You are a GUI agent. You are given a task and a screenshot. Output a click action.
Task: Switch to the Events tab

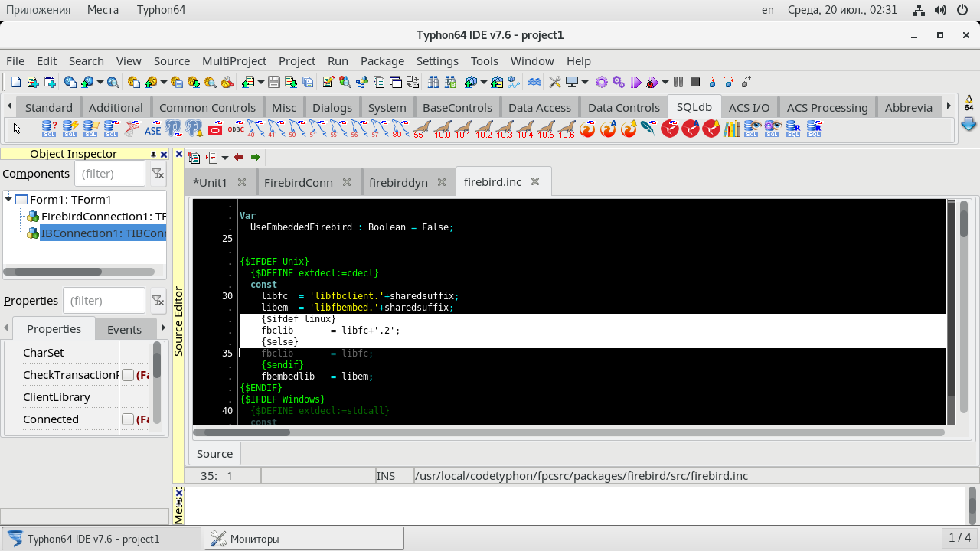click(124, 329)
